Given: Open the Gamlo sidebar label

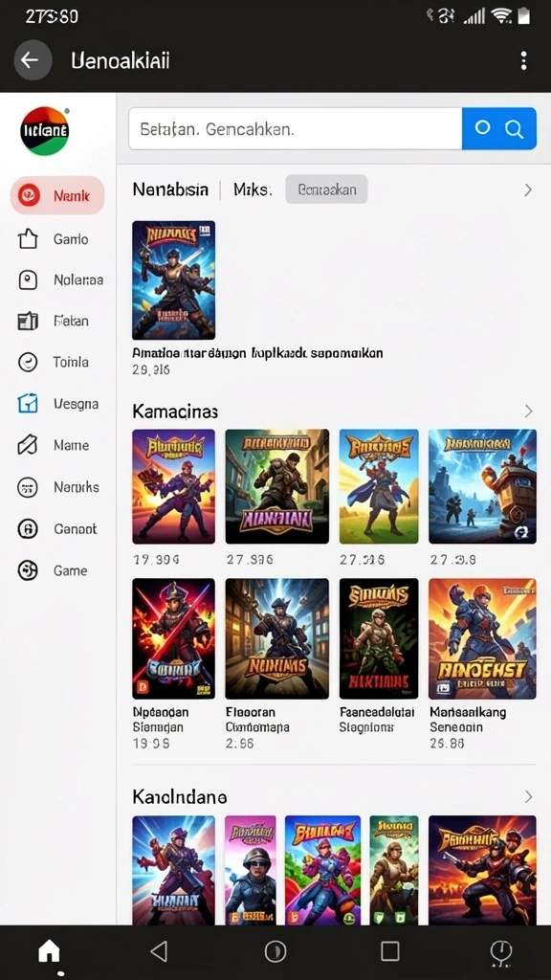Looking at the screenshot, I should point(71,238).
